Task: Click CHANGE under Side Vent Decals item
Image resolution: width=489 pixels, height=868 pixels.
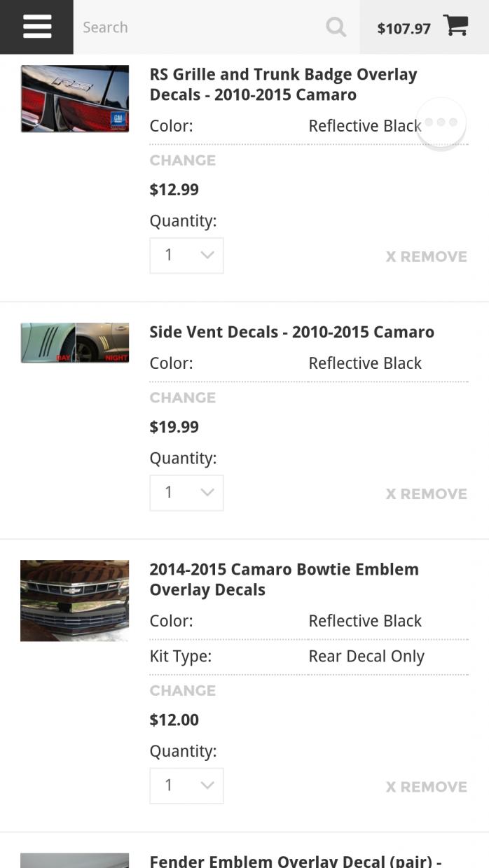Action: [182, 397]
